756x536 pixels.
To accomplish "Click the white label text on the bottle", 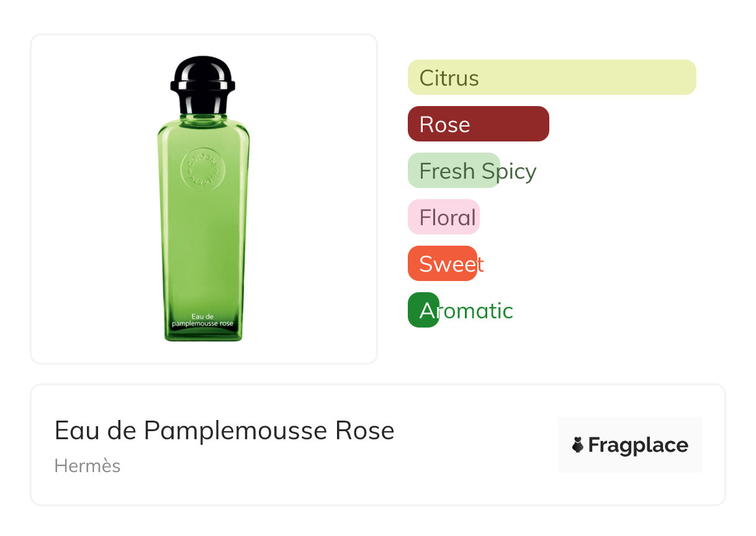I will (x=202, y=320).
